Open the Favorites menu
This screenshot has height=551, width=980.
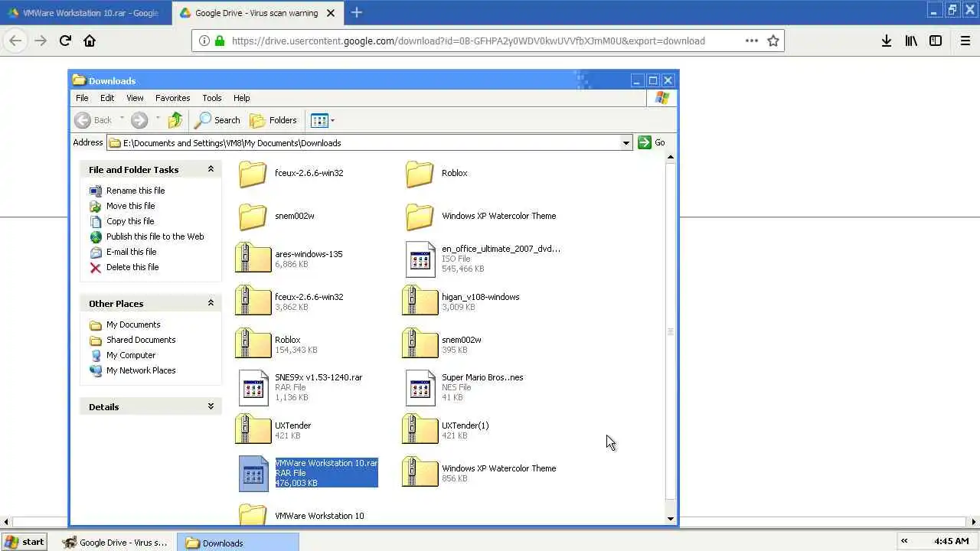pyautogui.click(x=172, y=98)
